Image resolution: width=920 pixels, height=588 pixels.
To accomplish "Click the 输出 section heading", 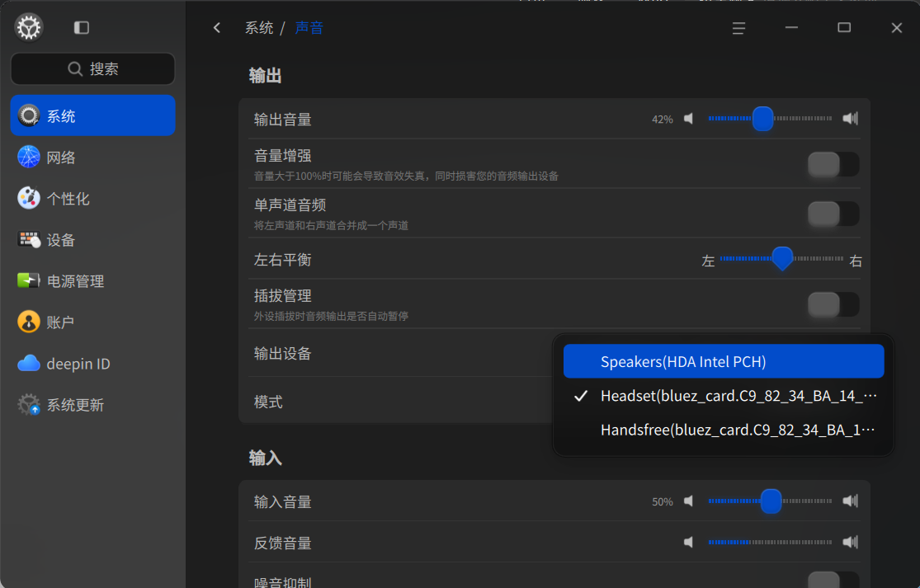I will coord(265,76).
